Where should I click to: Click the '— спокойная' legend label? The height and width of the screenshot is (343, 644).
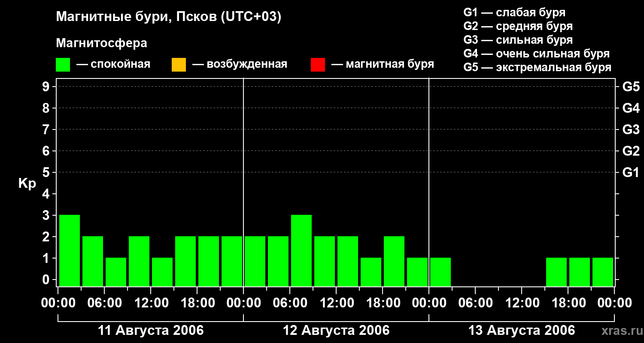(x=113, y=65)
